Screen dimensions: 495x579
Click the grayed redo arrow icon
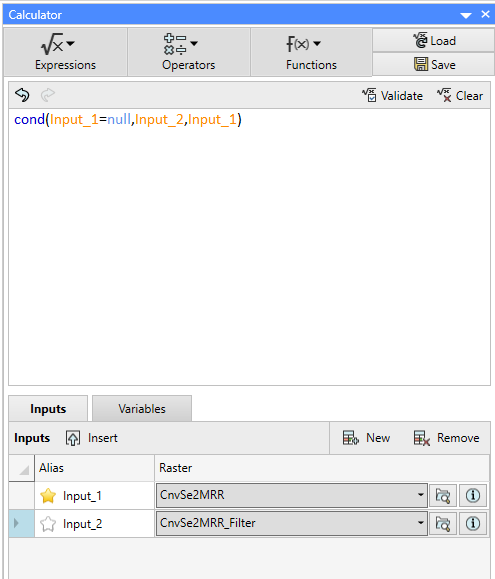(48, 95)
